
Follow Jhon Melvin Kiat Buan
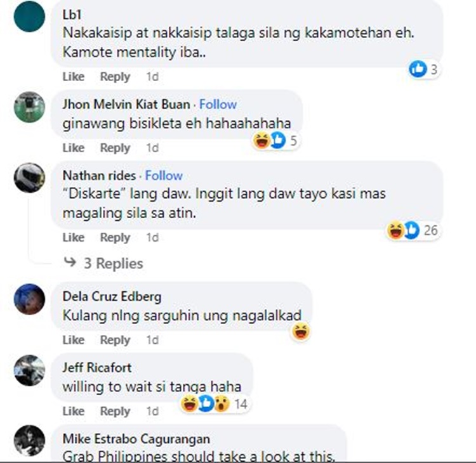(218, 105)
